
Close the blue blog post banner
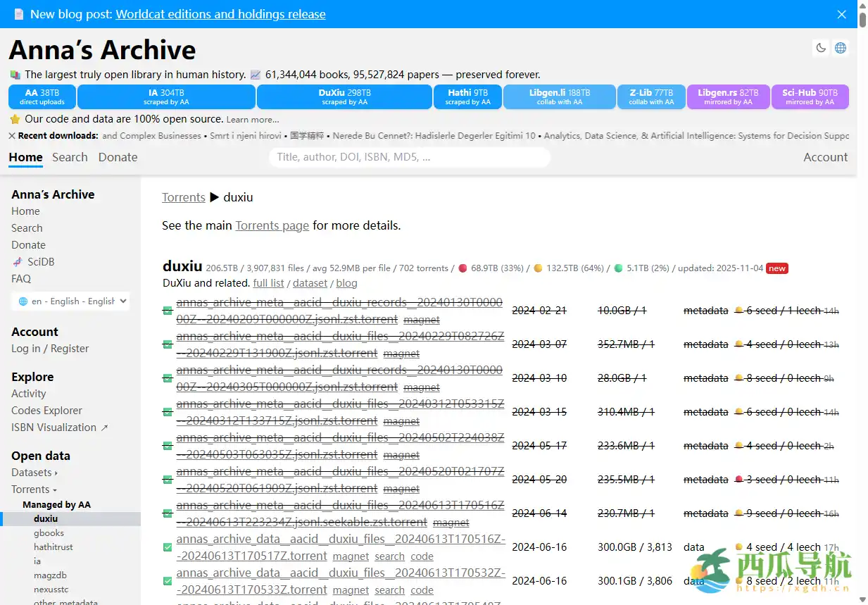841,14
